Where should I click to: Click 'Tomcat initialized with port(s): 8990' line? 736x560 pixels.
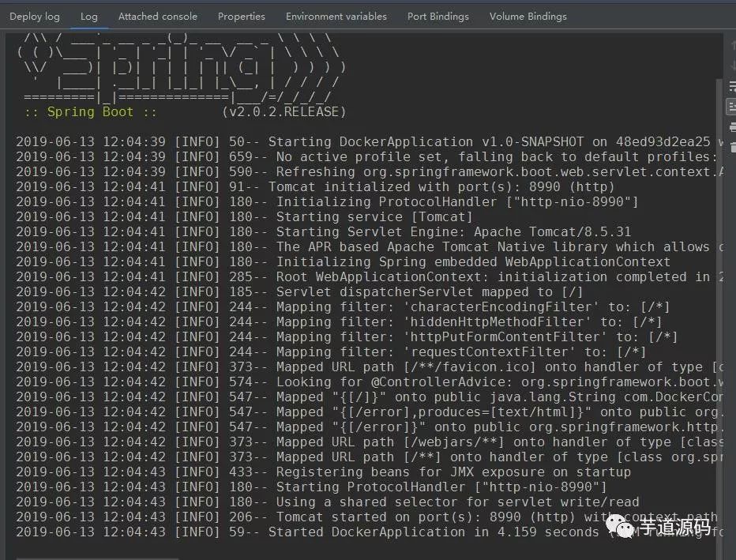click(x=315, y=187)
